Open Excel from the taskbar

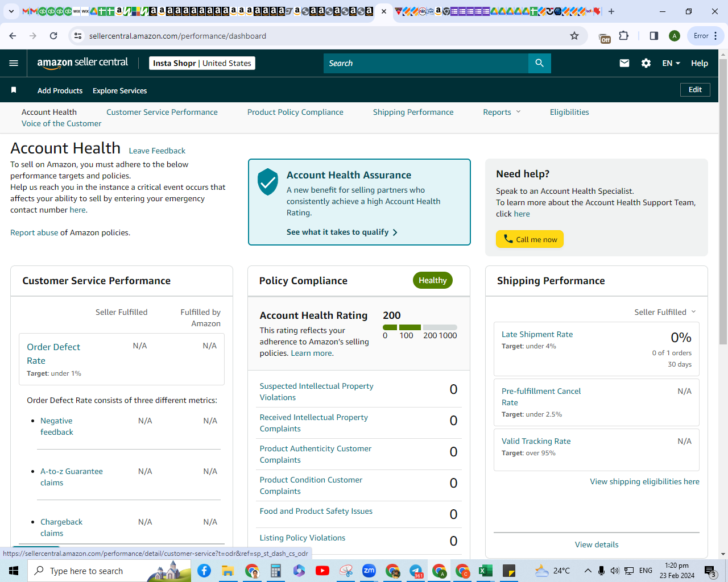pos(485,571)
